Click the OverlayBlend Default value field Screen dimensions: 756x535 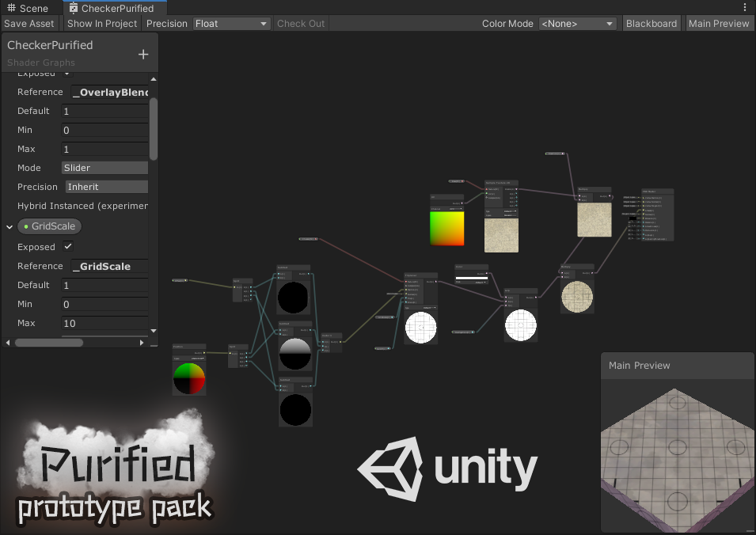pos(105,112)
